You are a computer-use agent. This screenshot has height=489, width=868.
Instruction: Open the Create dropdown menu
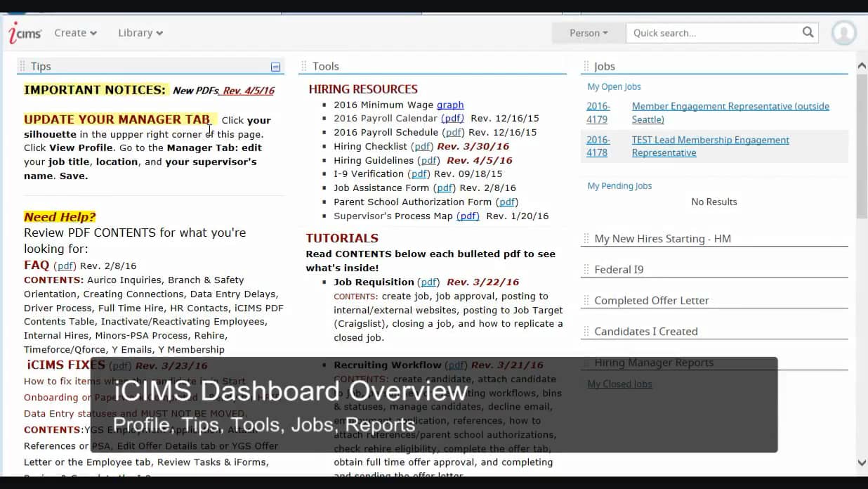(75, 33)
